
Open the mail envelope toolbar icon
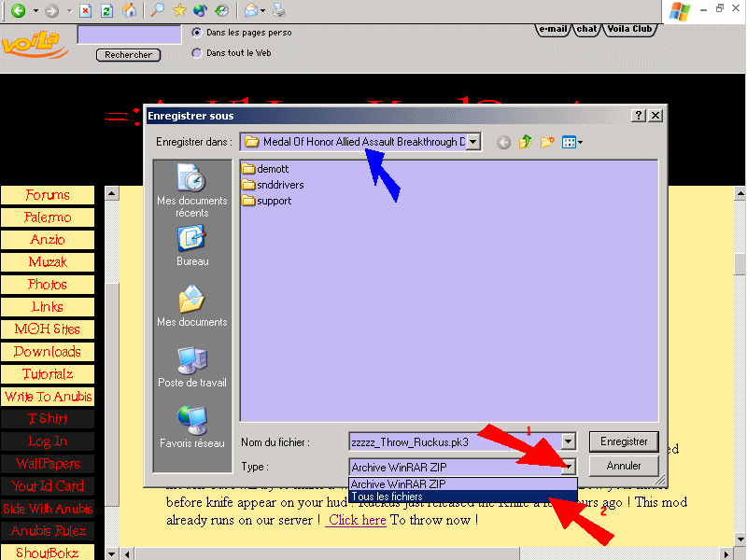pos(251,10)
